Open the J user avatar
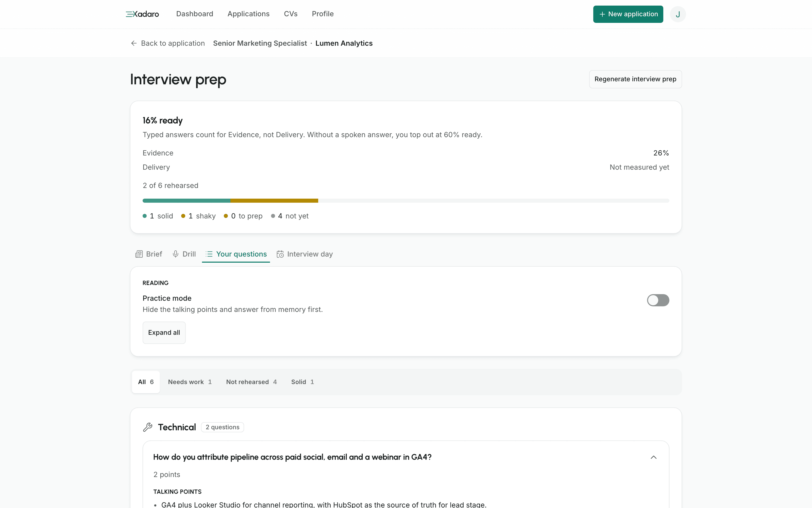The image size is (812, 508). pyautogui.click(x=678, y=14)
